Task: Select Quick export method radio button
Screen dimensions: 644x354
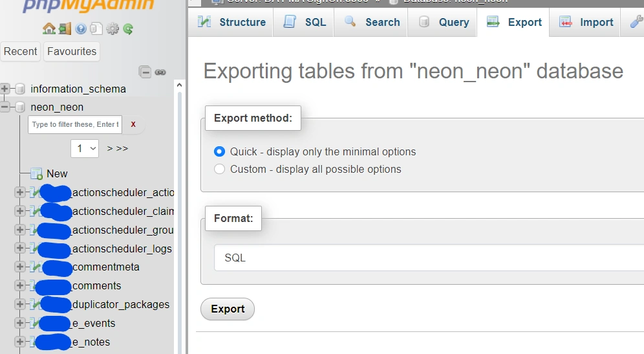Action: pos(219,151)
